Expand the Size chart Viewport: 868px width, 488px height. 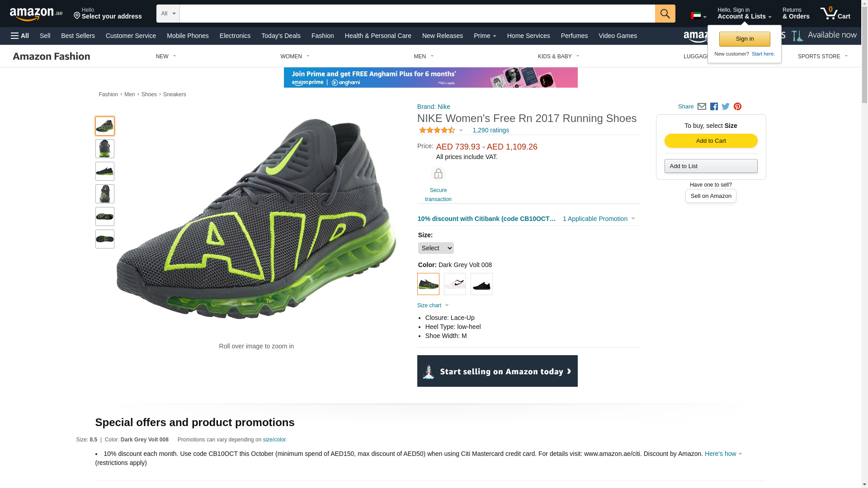tap(433, 305)
